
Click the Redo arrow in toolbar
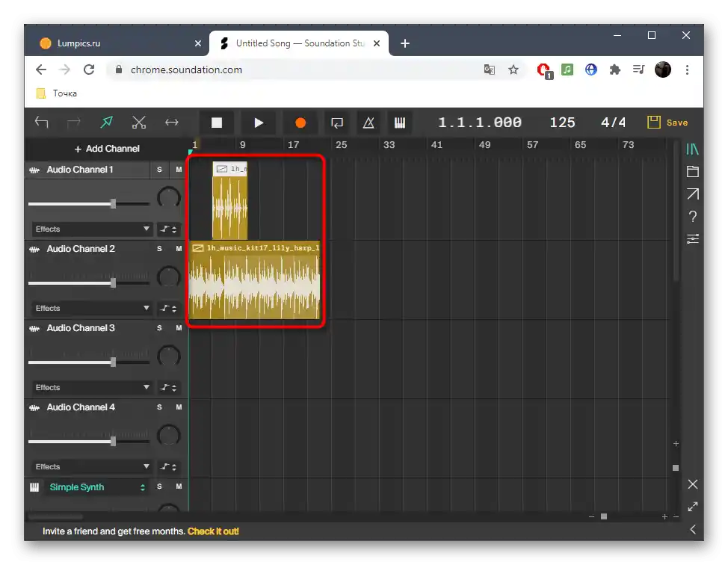click(73, 123)
